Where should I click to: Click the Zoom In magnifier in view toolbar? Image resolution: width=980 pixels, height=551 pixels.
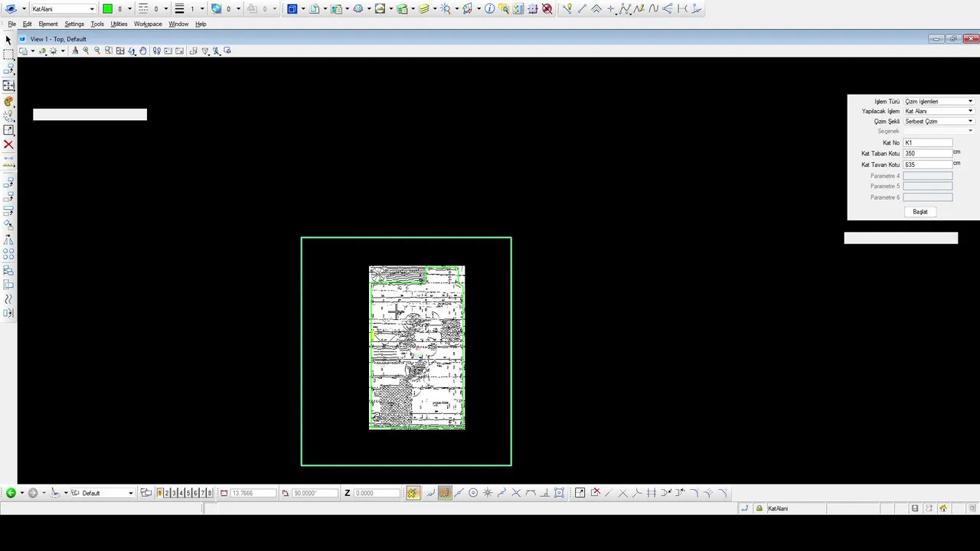[86, 51]
